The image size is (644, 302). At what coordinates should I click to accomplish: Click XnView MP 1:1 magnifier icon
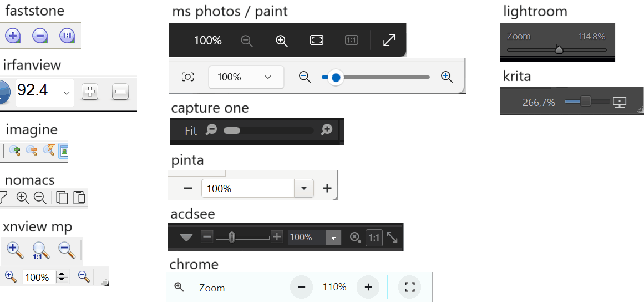point(40,250)
